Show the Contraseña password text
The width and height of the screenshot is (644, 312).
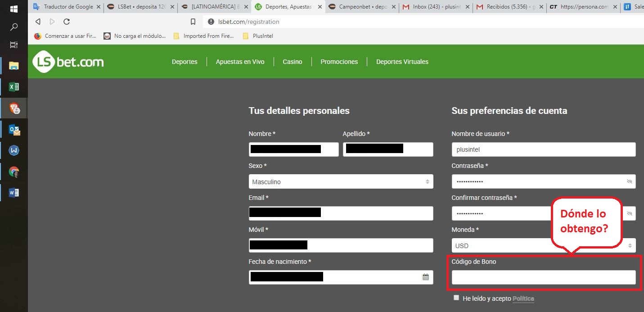(630, 181)
